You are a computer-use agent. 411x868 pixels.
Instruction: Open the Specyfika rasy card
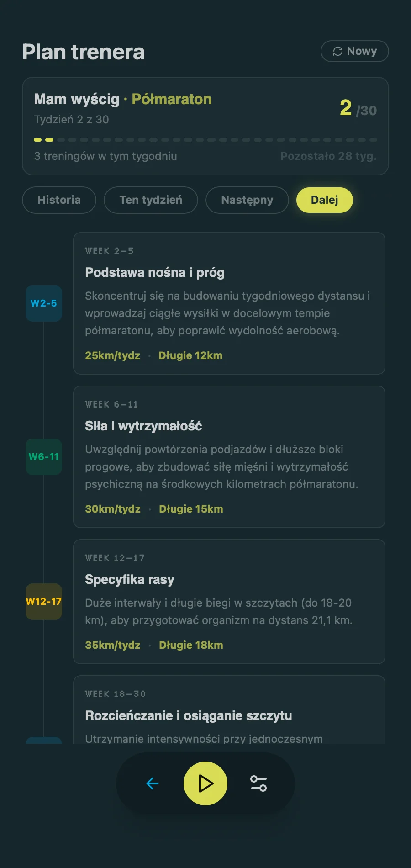click(x=229, y=601)
